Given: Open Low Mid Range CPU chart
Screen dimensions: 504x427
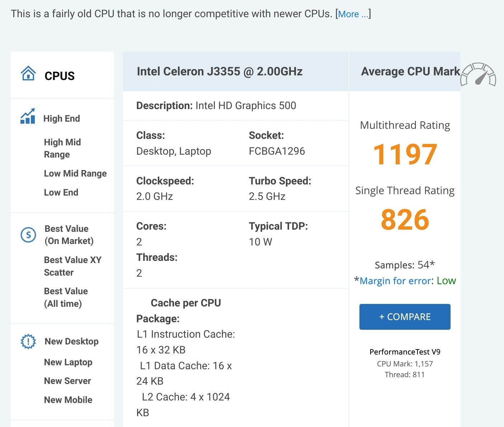Looking at the screenshot, I should [75, 173].
